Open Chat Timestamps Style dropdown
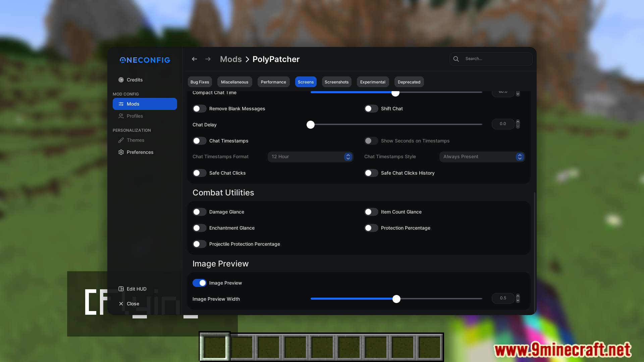 pyautogui.click(x=482, y=157)
